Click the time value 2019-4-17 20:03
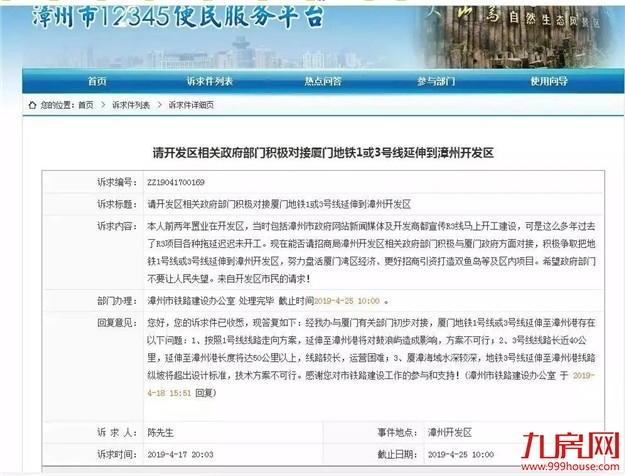The height and width of the screenshot is (476, 625). 180,455
